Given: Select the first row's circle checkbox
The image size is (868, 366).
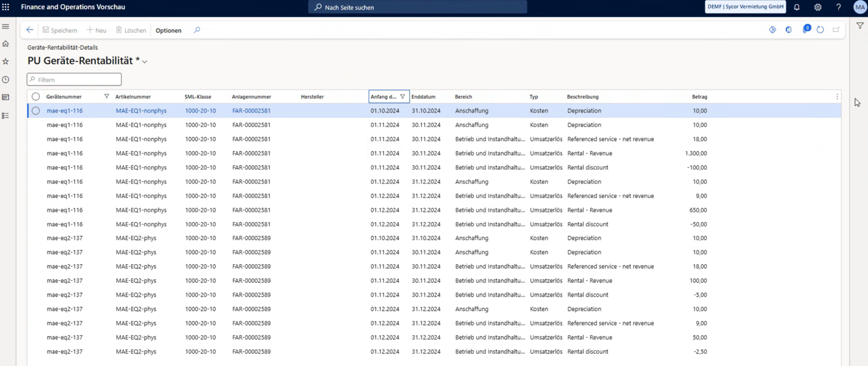Looking at the screenshot, I should 36,111.
